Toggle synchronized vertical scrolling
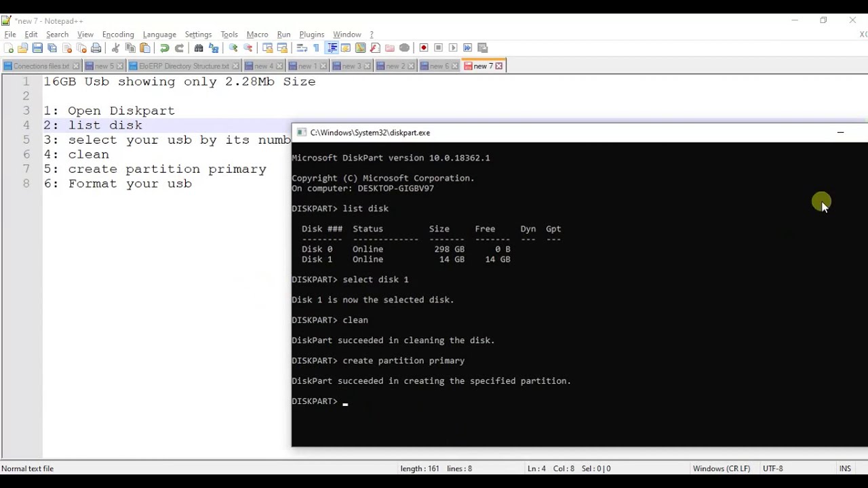Viewport: 868px width, 488px height. [268, 47]
